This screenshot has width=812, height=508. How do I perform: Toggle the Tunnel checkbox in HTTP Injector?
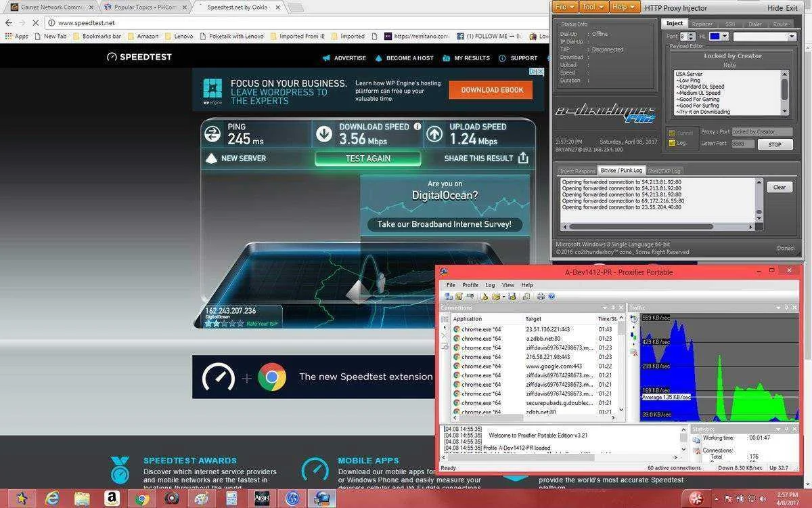pos(672,133)
